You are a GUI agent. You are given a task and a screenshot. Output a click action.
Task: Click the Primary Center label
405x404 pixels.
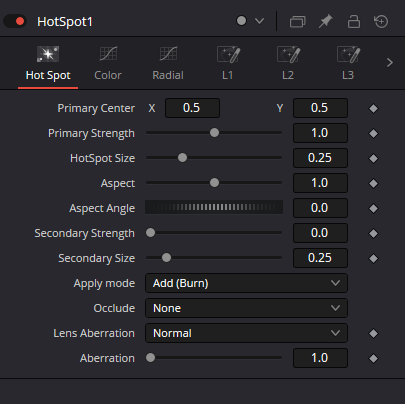96,108
